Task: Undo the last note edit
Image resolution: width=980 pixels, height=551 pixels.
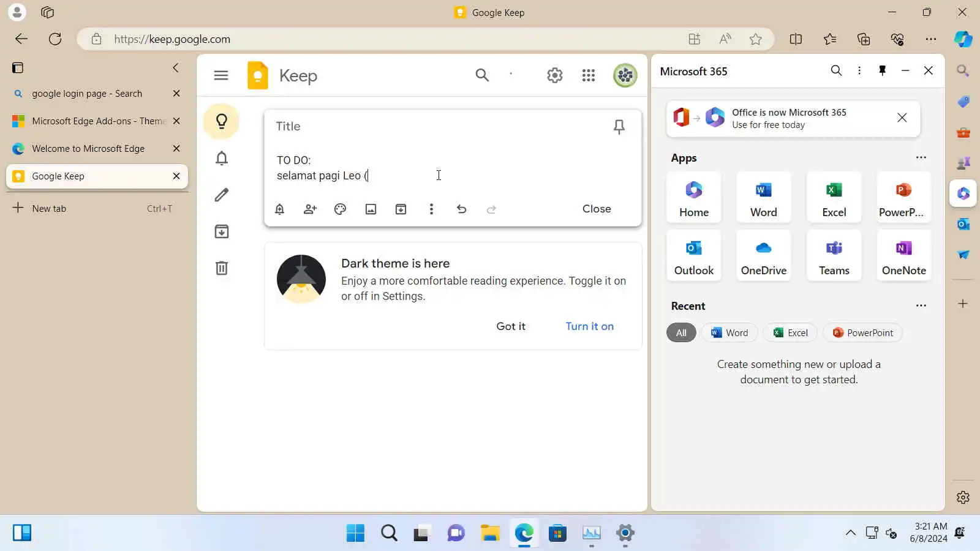Action: tap(462, 209)
